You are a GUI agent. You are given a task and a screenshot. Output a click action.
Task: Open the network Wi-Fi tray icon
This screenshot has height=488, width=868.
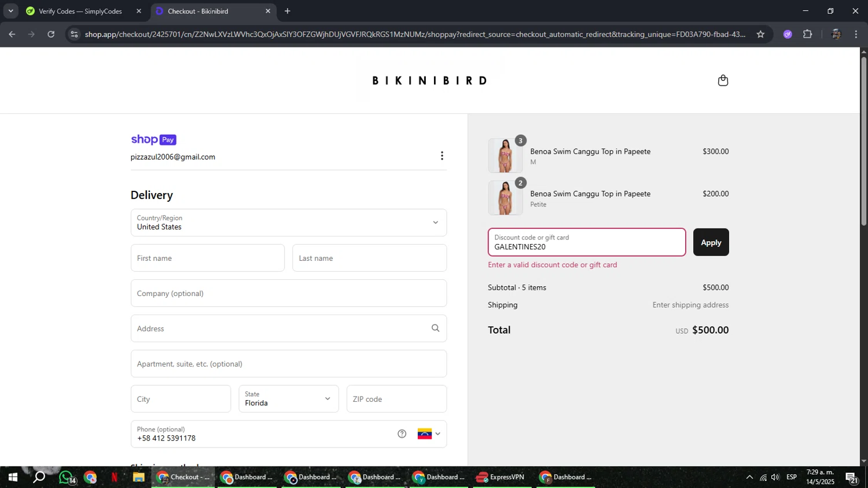pos(763,477)
